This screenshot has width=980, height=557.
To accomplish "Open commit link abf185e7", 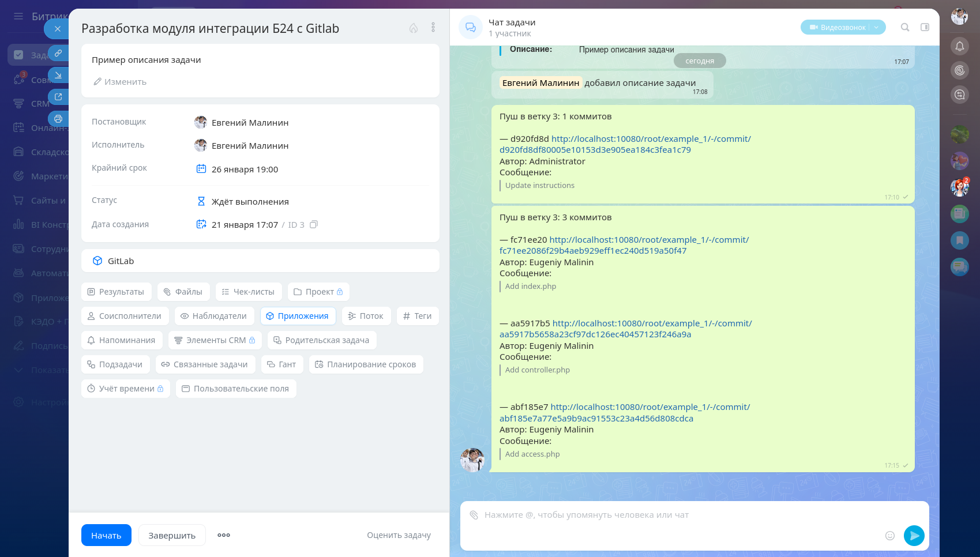I will (x=625, y=412).
